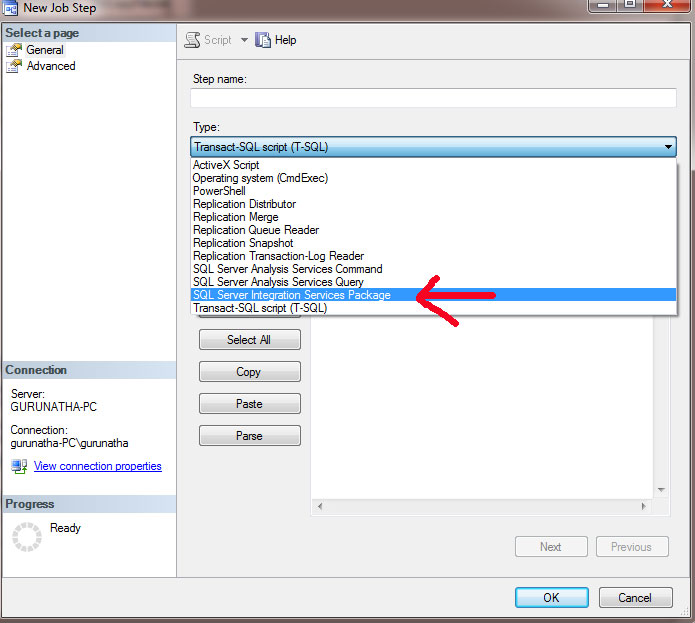Click the Ready progress spinner
Screen dimensions: 695x623
click(x=27, y=537)
